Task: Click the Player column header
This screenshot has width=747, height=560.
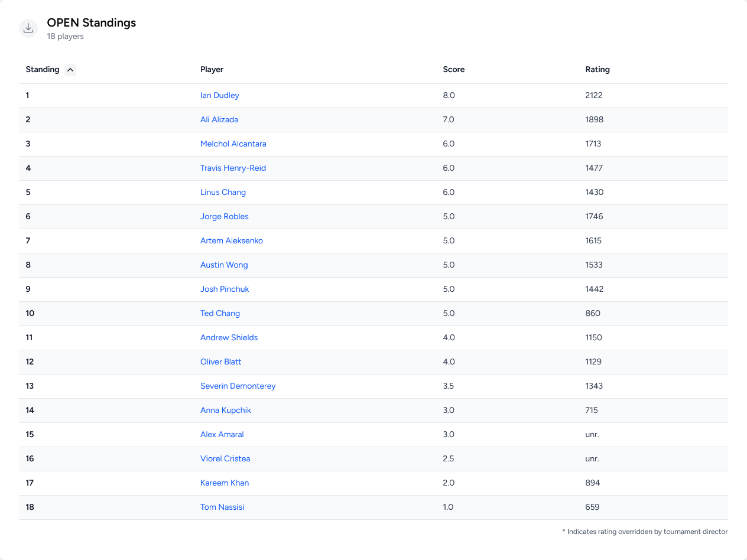Action: tap(212, 70)
